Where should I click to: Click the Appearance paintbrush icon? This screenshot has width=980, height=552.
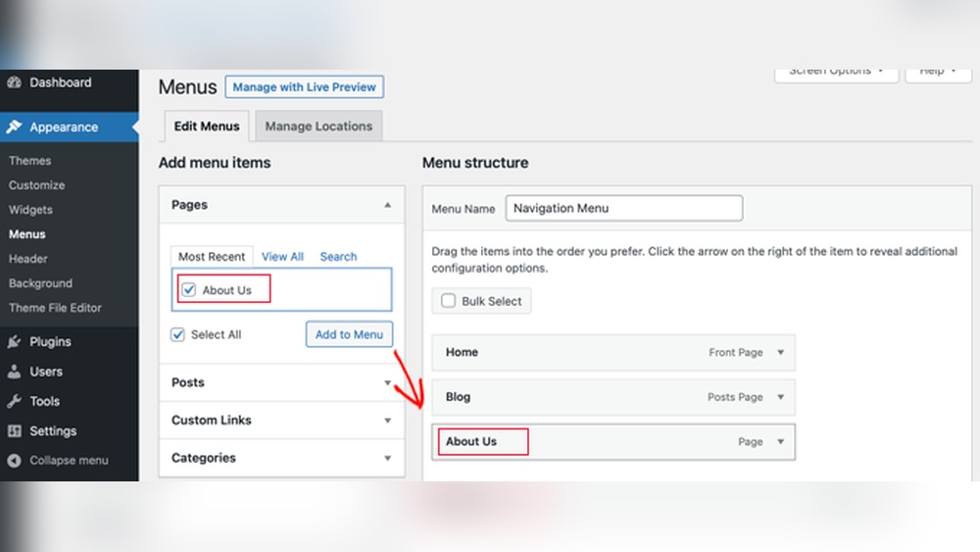tap(15, 126)
